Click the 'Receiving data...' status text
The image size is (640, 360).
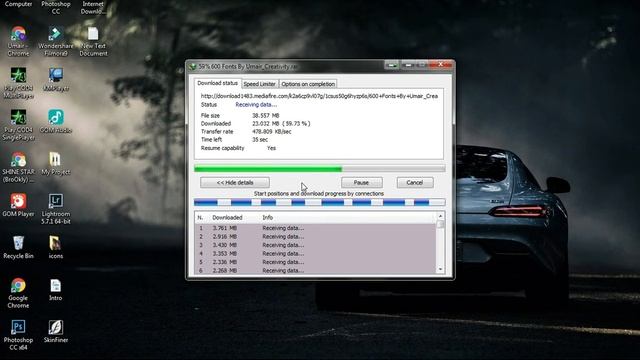pyautogui.click(x=256, y=104)
